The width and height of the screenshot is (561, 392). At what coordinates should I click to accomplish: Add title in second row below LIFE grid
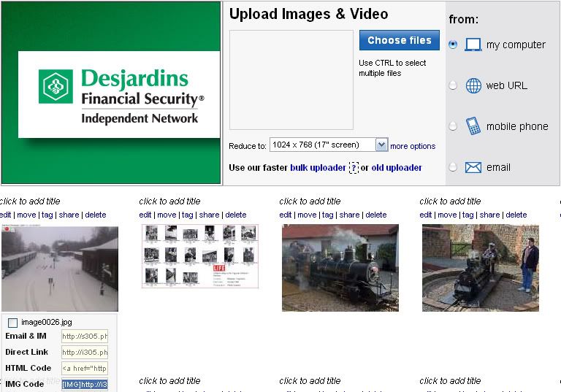(x=169, y=380)
